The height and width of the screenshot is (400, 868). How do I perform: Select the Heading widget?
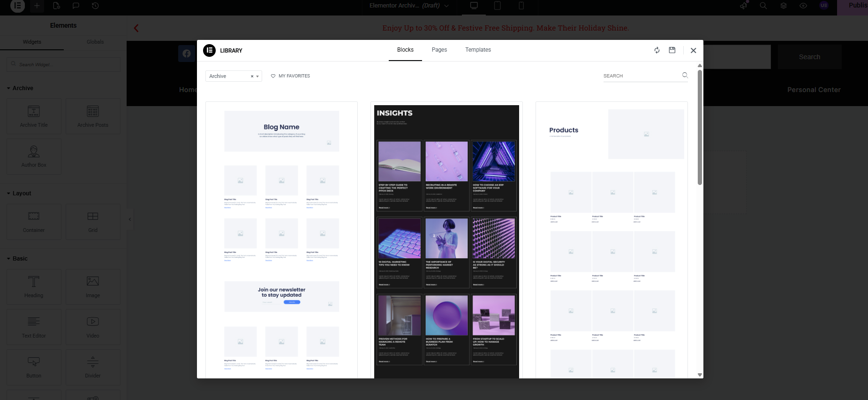point(34,287)
